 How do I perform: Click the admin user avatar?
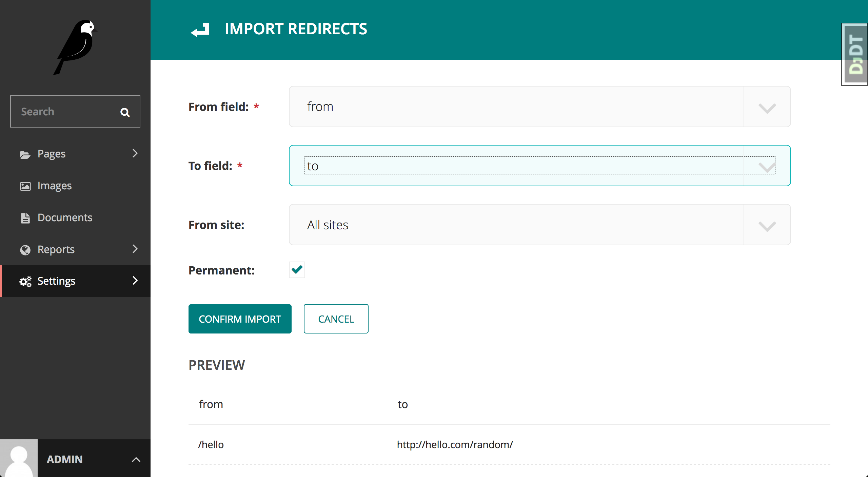19,459
